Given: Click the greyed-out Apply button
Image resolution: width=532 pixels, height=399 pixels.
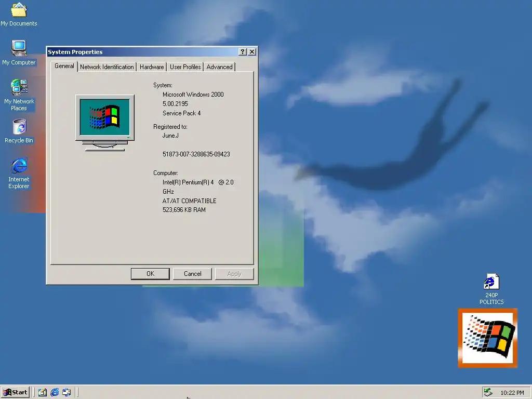Looking at the screenshot, I should (234, 274).
